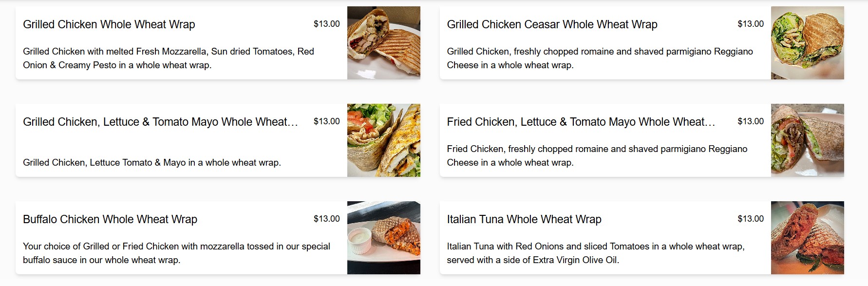Screen dimensions: 868x286
Task: Click the $13.00 price on Italian Tuna wrap
Action: click(751, 219)
